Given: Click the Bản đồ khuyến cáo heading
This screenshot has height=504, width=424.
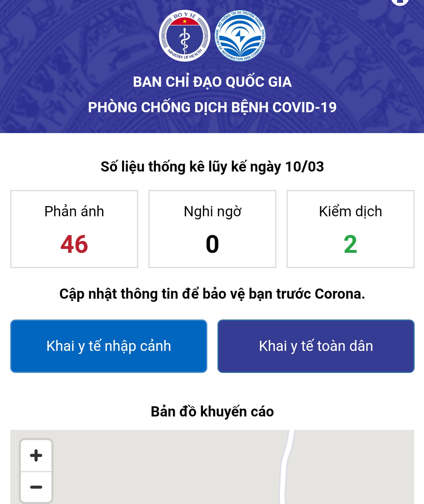Looking at the screenshot, I should coord(212,411).
